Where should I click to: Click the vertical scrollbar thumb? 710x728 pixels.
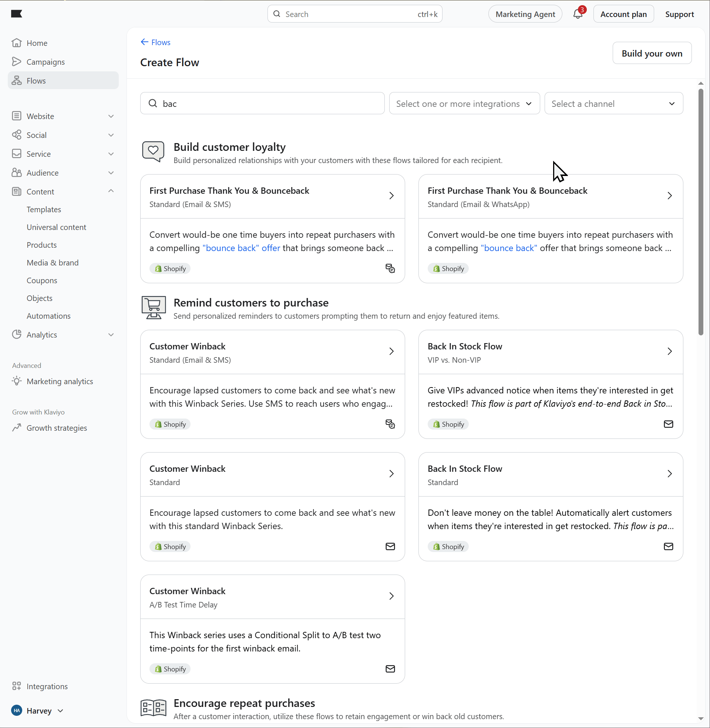click(x=701, y=212)
